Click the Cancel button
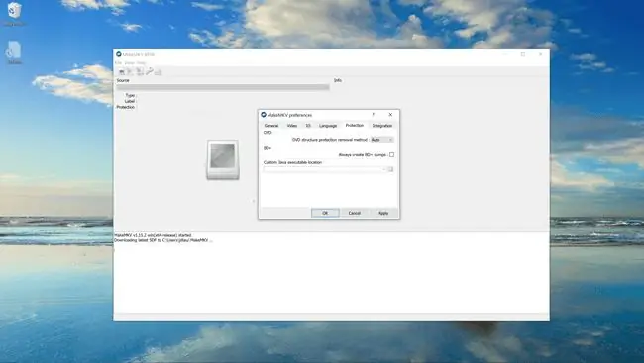 [354, 213]
